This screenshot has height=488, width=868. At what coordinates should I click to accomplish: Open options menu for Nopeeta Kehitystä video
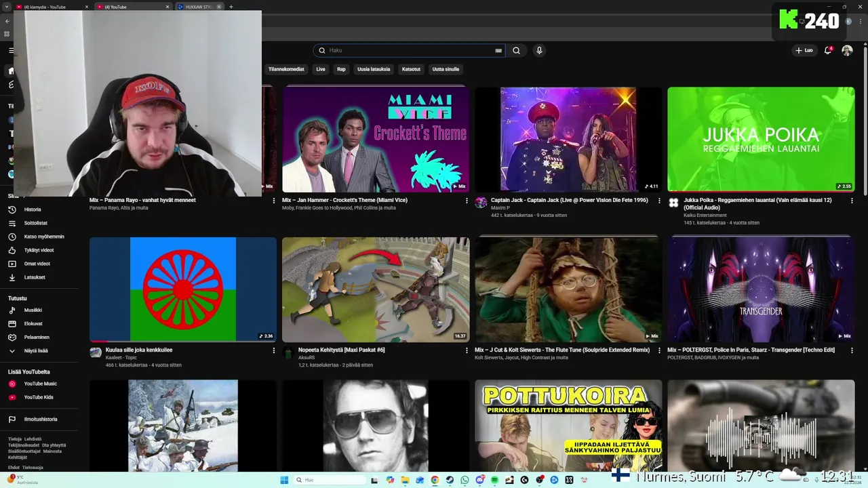[x=467, y=350]
